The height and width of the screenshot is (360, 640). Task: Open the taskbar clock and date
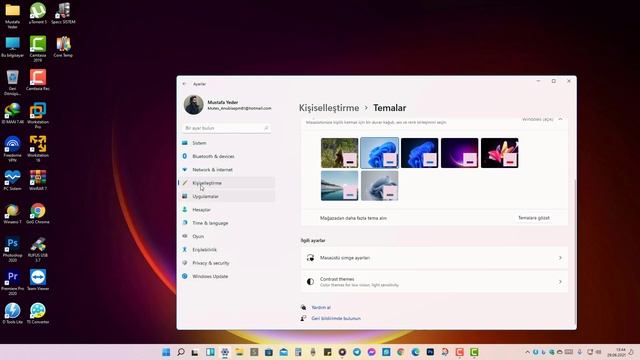coord(617,352)
